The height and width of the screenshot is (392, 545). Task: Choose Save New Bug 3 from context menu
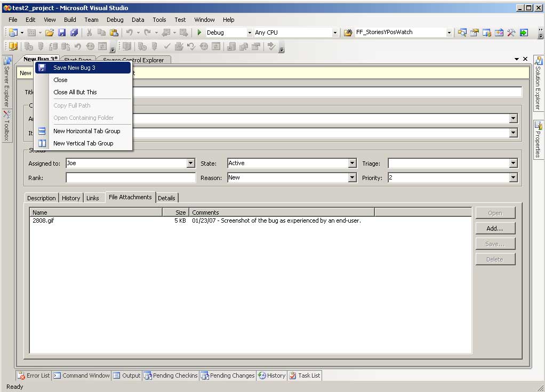point(83,68)
